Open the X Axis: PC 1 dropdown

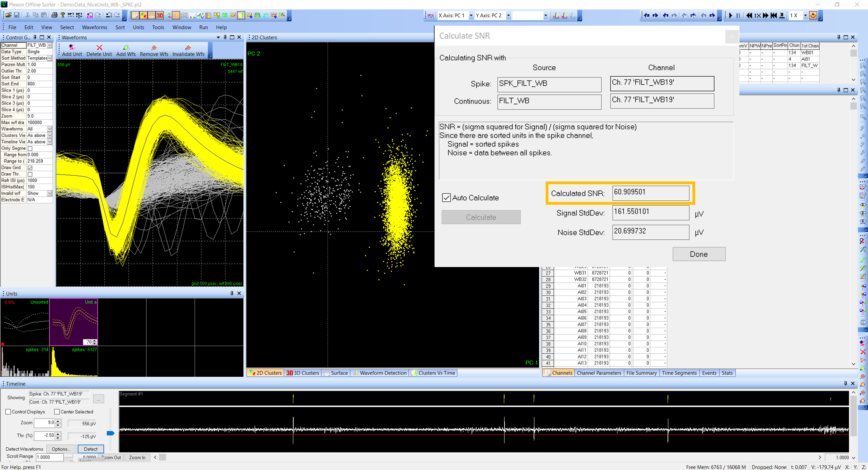click(x=471, y=16)
